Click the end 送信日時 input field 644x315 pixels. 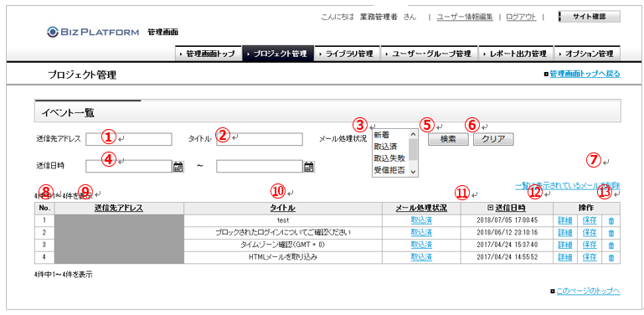260,167
